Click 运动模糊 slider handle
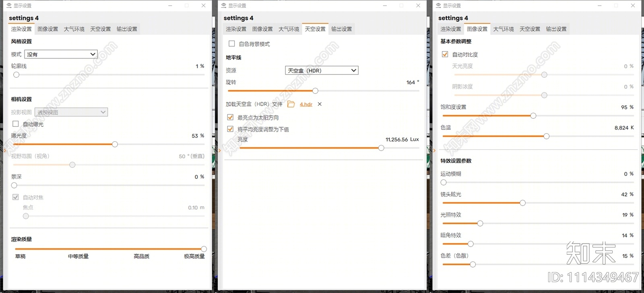Image resolution: width=644 pixels, height=293 pixels. (x=444, y=182)
